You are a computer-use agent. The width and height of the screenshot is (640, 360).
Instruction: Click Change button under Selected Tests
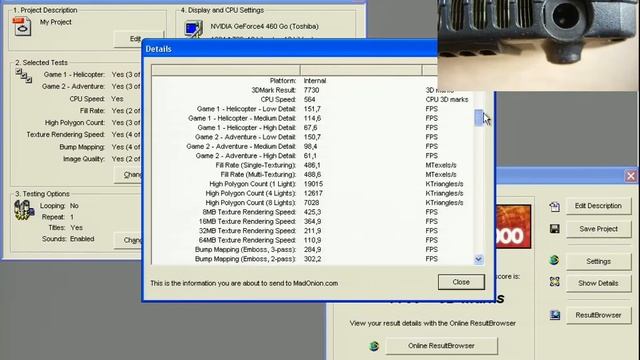[x=128, y=175]
